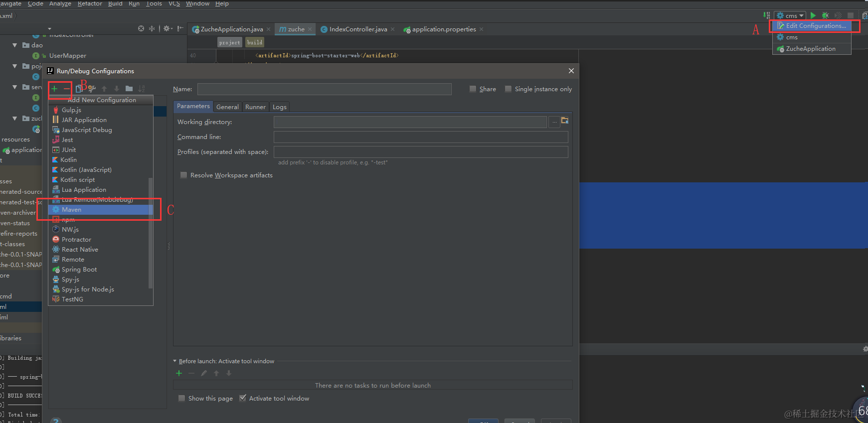The height and width of the screenshot is (423, 868).
Task: Choose JUnit from the configuration list
Action: tap(100, 150)
